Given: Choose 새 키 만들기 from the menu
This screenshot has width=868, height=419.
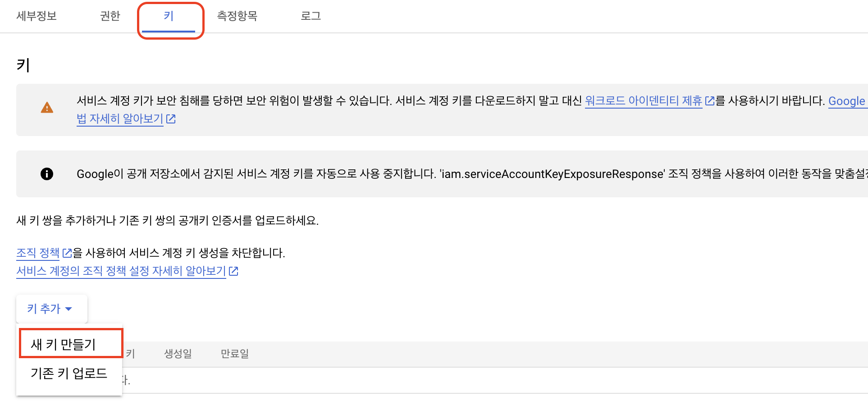Looking at the screenshot, I should click(x=63, y=344).
